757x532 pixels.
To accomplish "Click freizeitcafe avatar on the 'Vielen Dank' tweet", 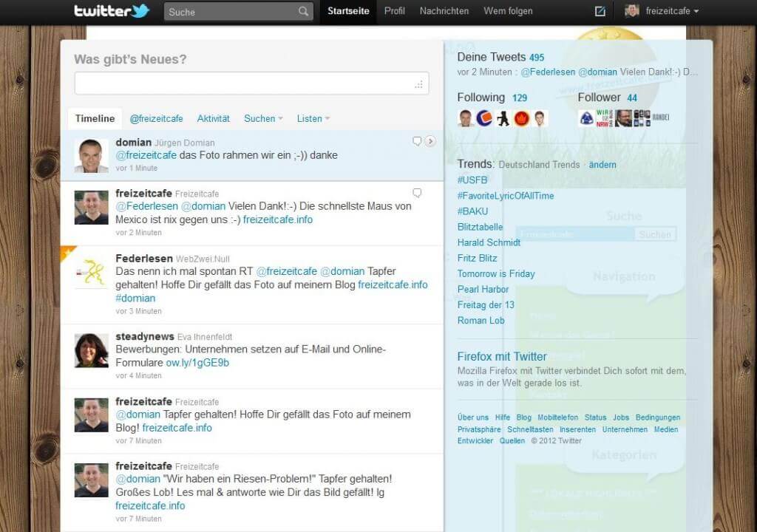I will click(91, 207).
